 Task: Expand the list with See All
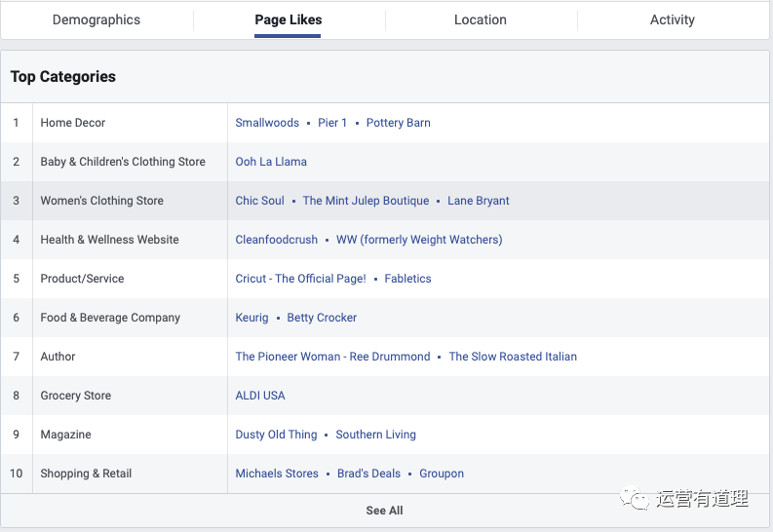click(384, 511)
